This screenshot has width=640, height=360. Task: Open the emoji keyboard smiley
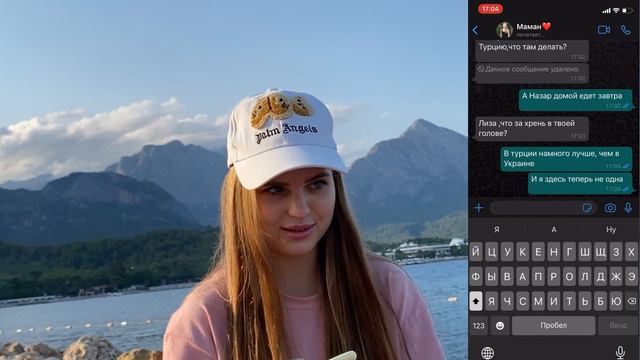click(x=500, y=326)
